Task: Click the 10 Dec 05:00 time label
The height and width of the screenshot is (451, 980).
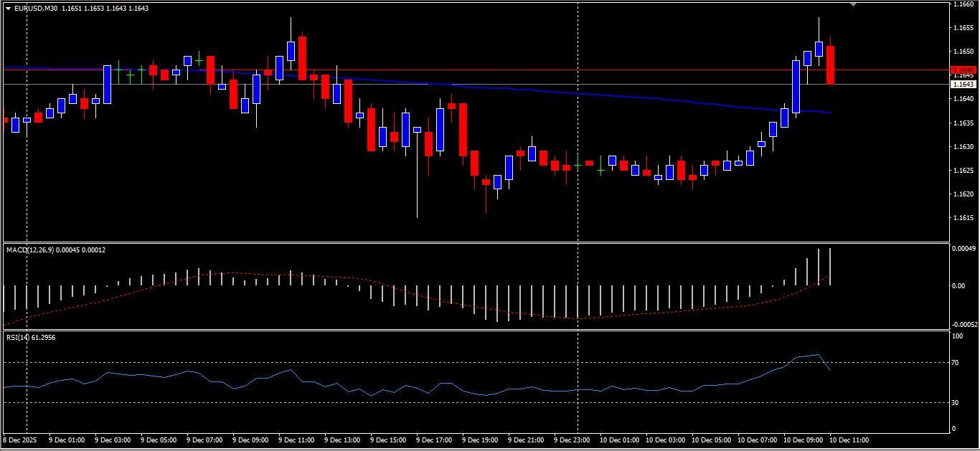Action: coord(711,440)
